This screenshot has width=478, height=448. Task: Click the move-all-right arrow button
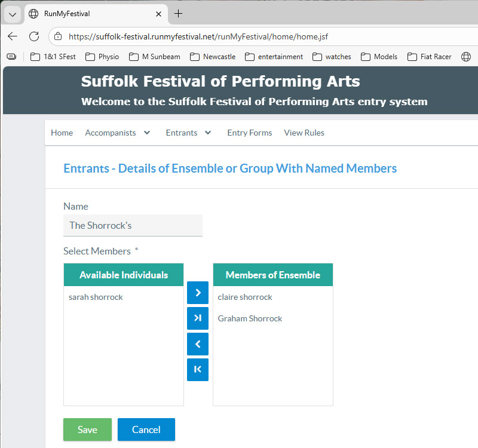click(197, 318)
